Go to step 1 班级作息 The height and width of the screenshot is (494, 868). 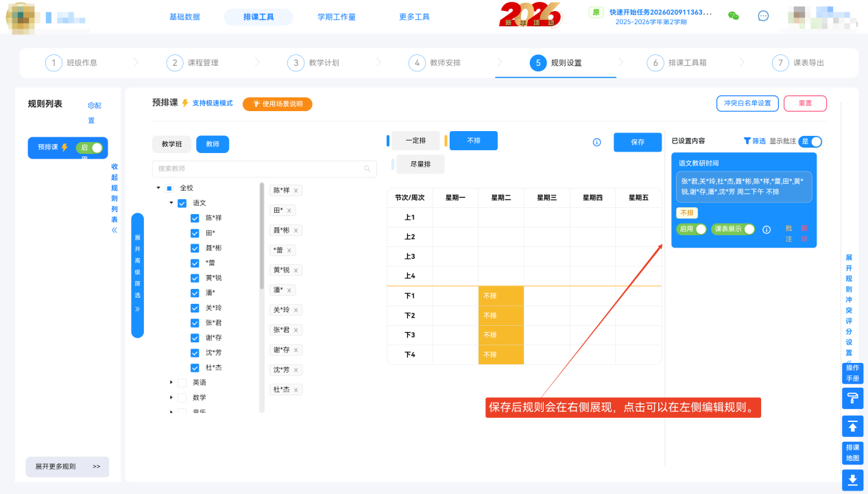(x=71, y=62)
